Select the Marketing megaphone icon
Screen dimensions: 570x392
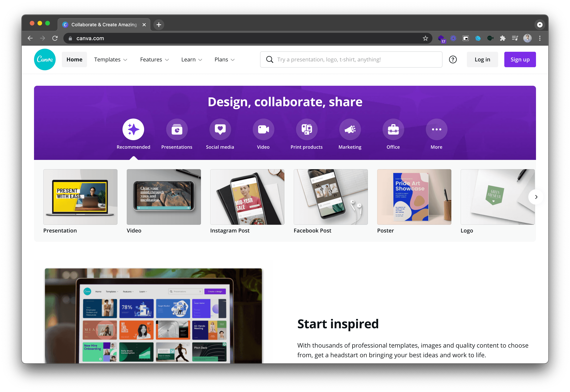[x=350, y=129]
